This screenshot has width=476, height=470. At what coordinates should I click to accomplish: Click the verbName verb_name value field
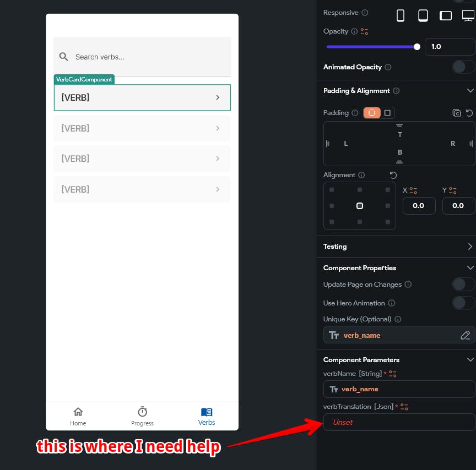pos(398,389)
